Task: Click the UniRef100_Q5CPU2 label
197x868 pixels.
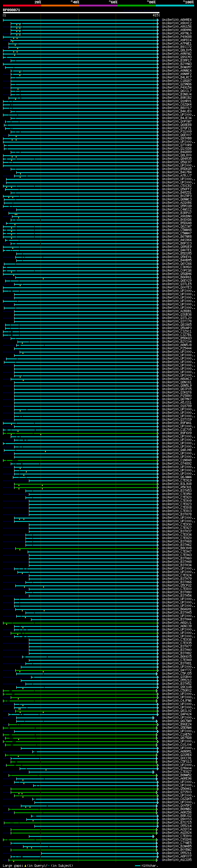Action: [x=177, y=586]
